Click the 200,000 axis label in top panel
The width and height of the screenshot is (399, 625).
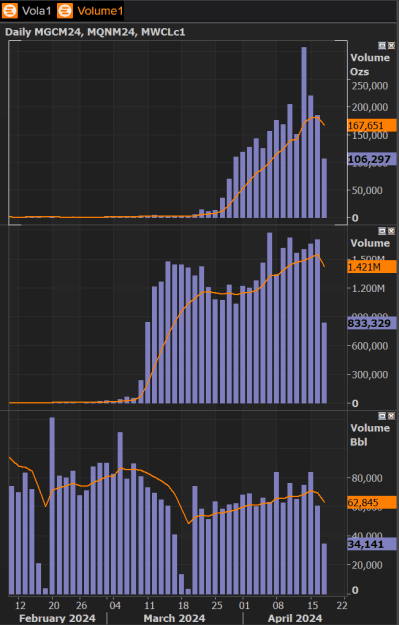(x=370, y=107)
